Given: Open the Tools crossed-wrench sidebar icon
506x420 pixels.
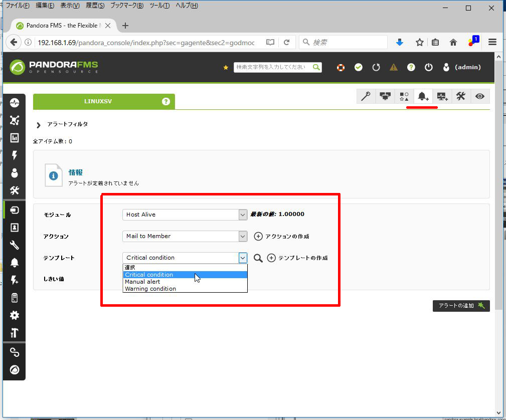Looking at the screenshot, I should coord(14,190).
